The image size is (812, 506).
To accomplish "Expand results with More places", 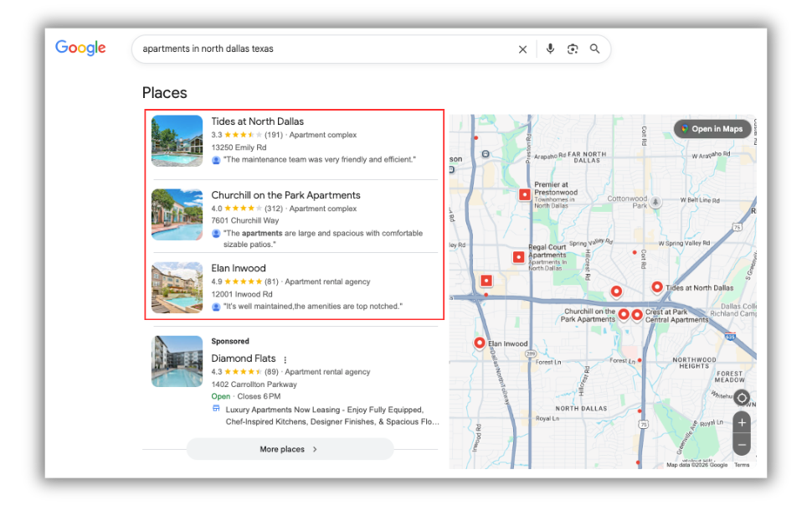I will point(289,449).
